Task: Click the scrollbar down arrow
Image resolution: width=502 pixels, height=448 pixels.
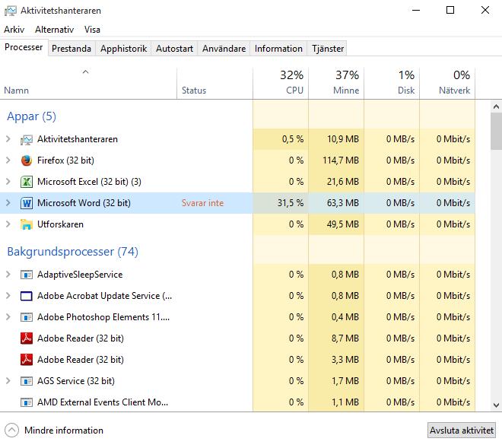Action: pyautogui.click(x=496, y=405)
